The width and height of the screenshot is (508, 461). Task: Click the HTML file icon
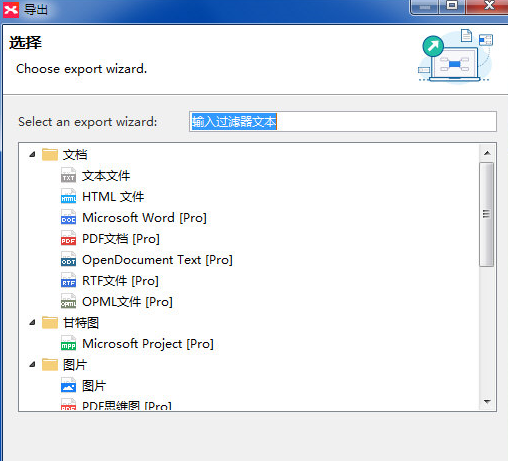click(x=68, y=196)
